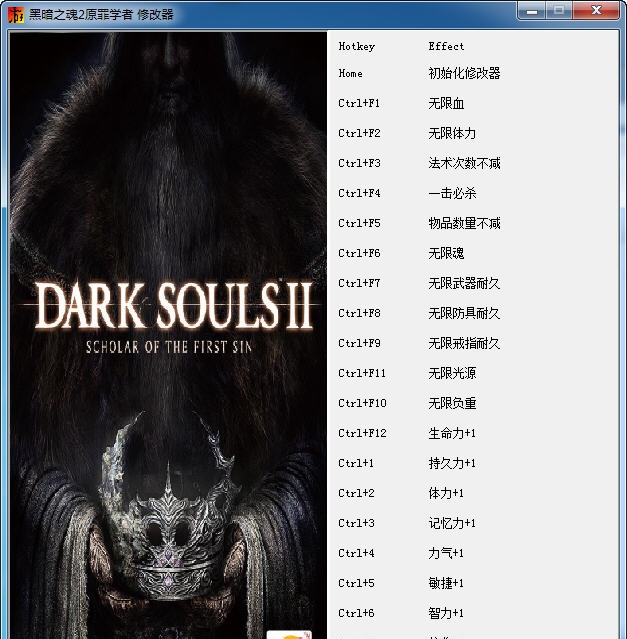Click the 'Ctrl+F1' hotkey label
Image resolution: width=627 pixels, height=639 pixels.
point(359,104)
